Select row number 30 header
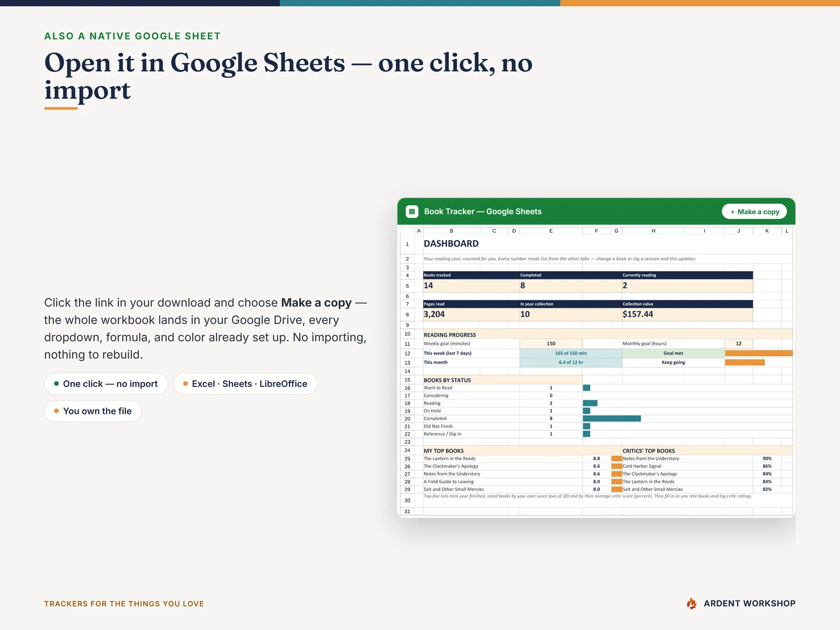Viewport: 840px width, 630px height. click(x=407, y=500)
